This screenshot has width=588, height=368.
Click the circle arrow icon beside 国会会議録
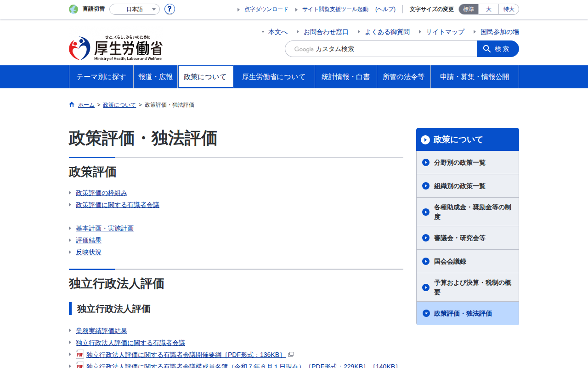click(426, 261)
